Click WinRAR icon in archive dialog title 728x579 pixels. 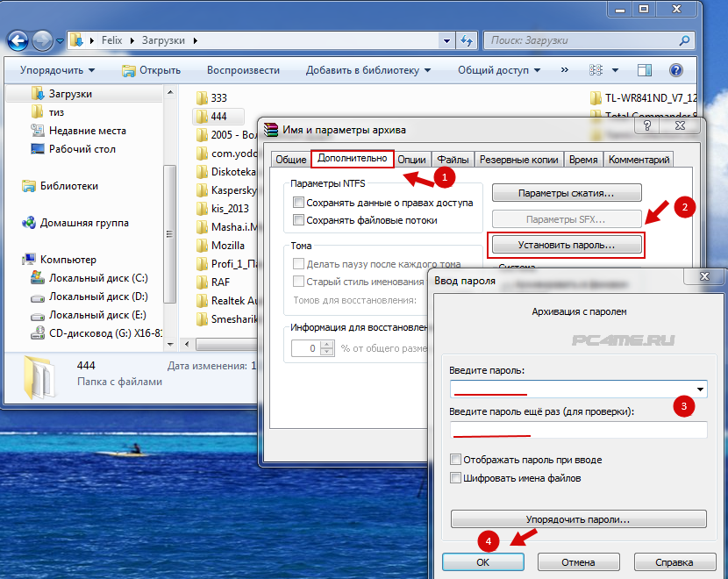pos(271,130)
